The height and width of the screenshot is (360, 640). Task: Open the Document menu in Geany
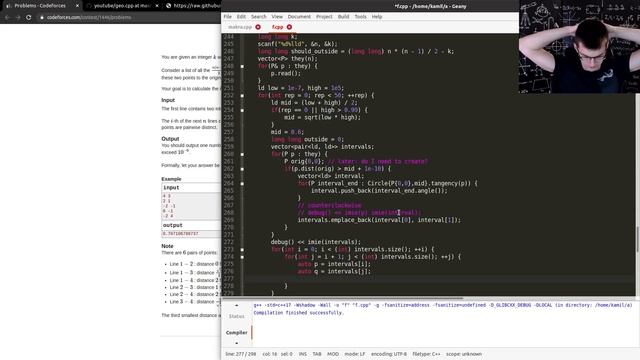point(299,17)
